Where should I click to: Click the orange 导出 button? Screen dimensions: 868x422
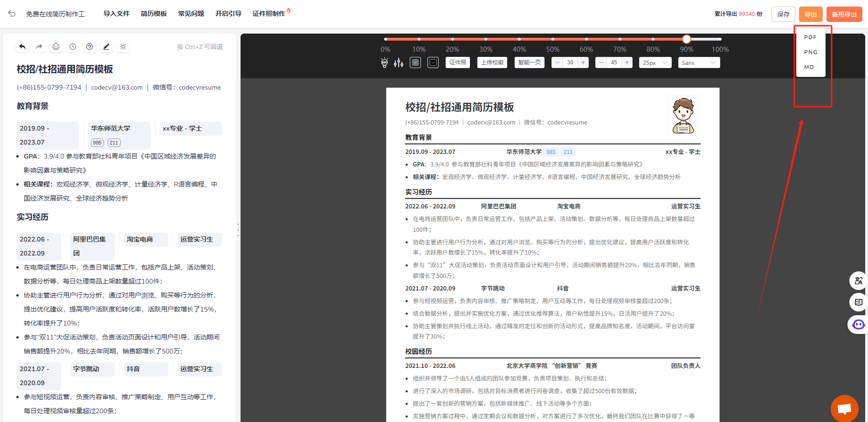pos(811,14)
